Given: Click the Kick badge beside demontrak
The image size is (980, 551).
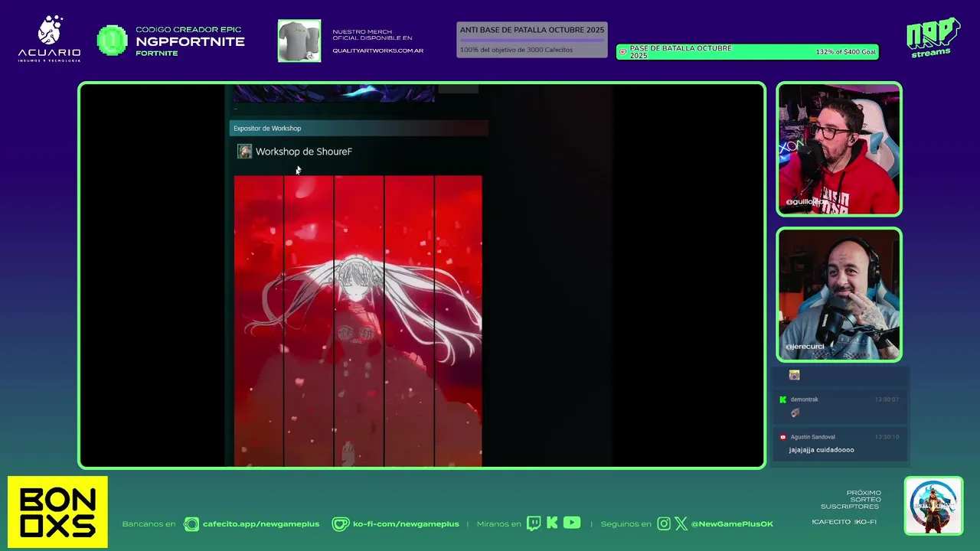Looking at the screenshot, I should click(x=782, y=399).
